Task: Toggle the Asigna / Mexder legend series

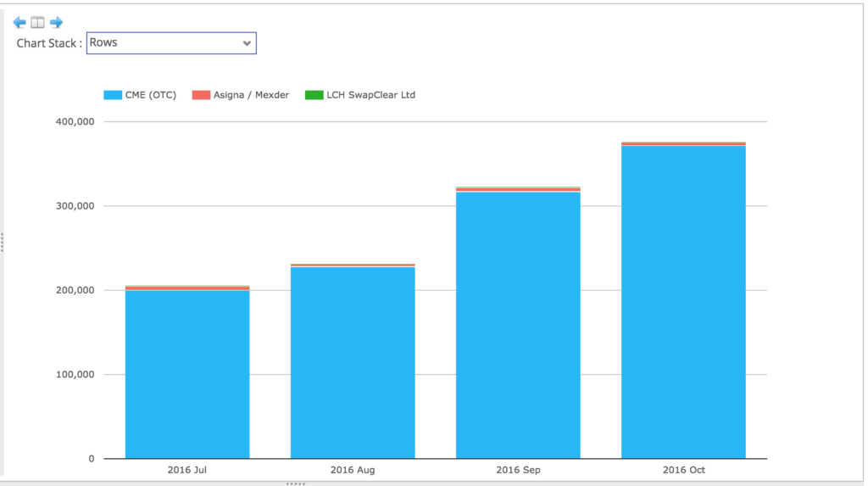Action: 240,95
